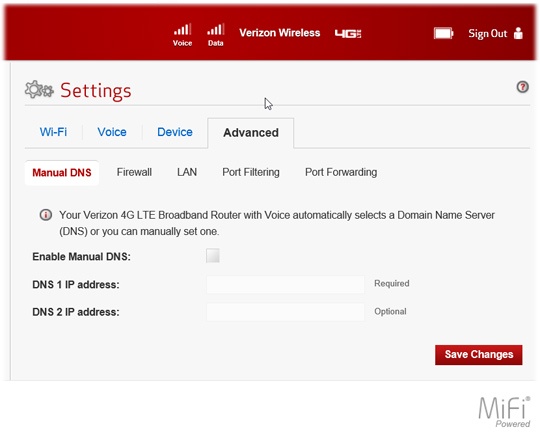Screen dimensions: 540x440
Task: Click the 4G LTE network icon
Action: click(x=348, y=33)
